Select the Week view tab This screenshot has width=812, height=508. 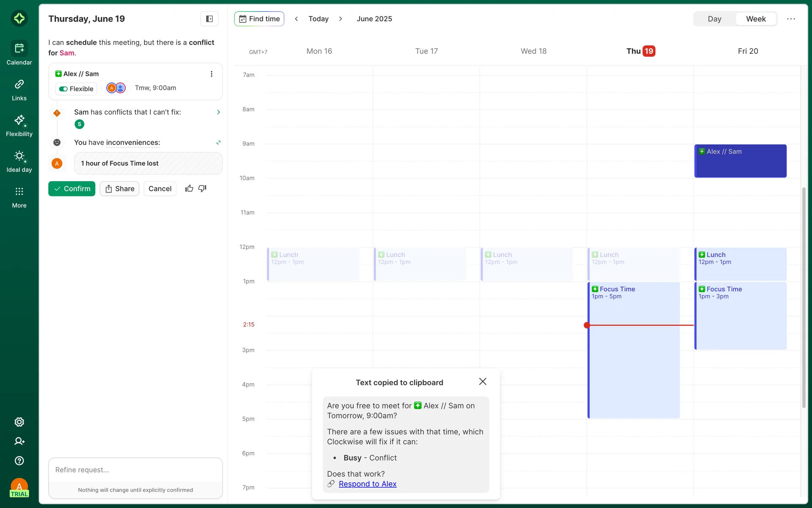coord(755,19)
